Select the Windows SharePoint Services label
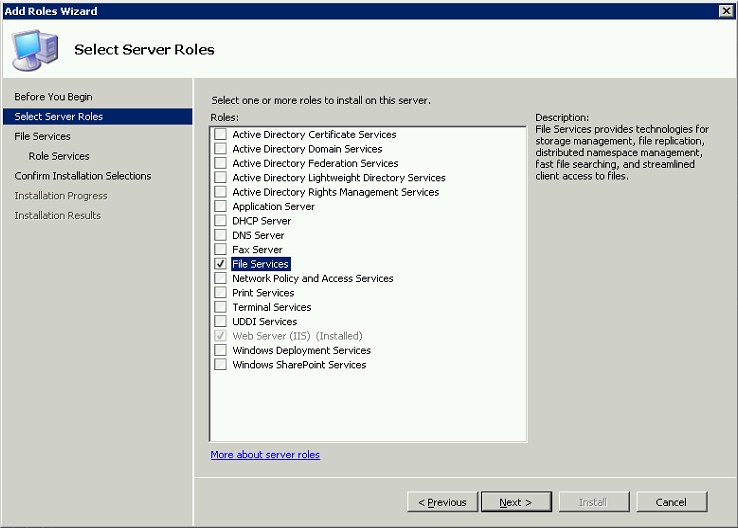This screenshot has height=528, width=738. [x=299, y=365]
